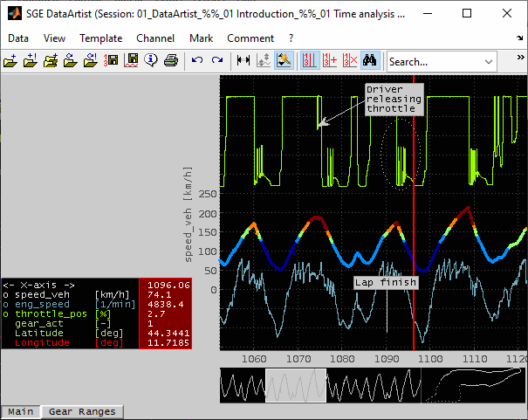Image resolution: width=528 pixels, height=420 pixels.
Task: Expand the toolbar overflow chevron
Action: [521, 58]
